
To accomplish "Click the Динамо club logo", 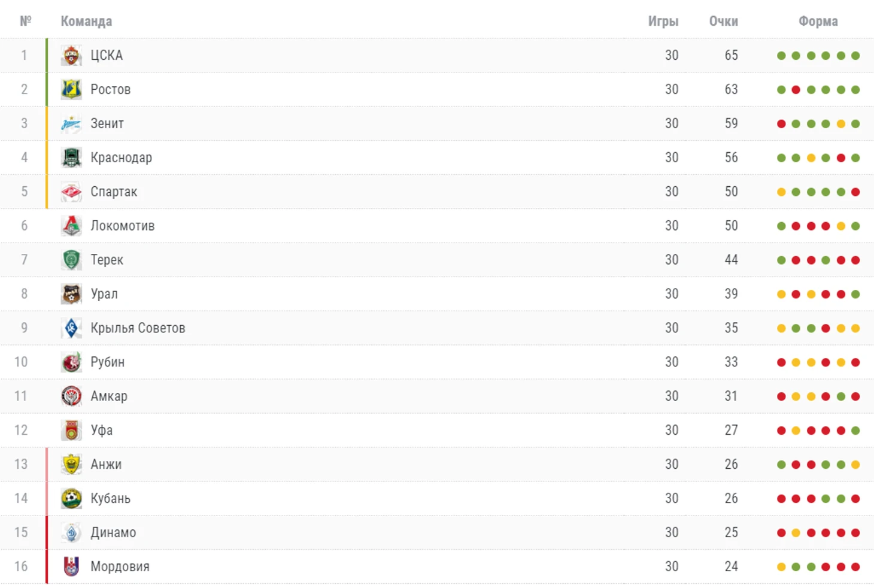I will [71, 533].
